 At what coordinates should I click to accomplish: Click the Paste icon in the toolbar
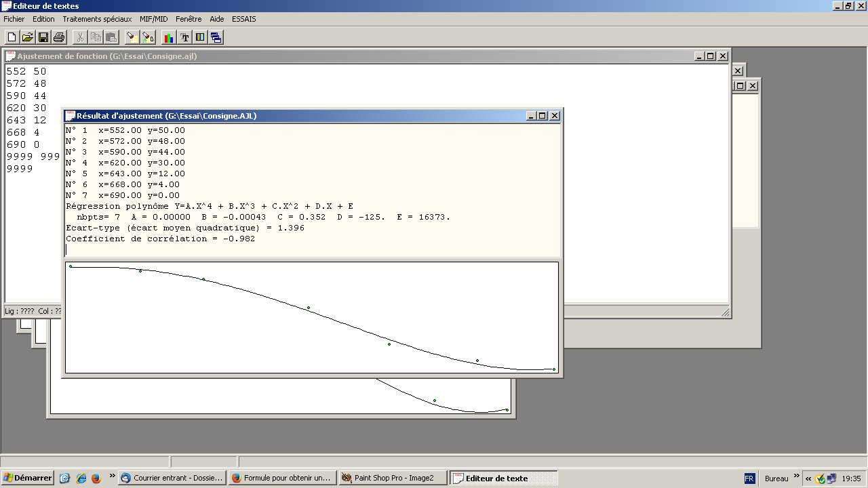[x=111, y=37]
